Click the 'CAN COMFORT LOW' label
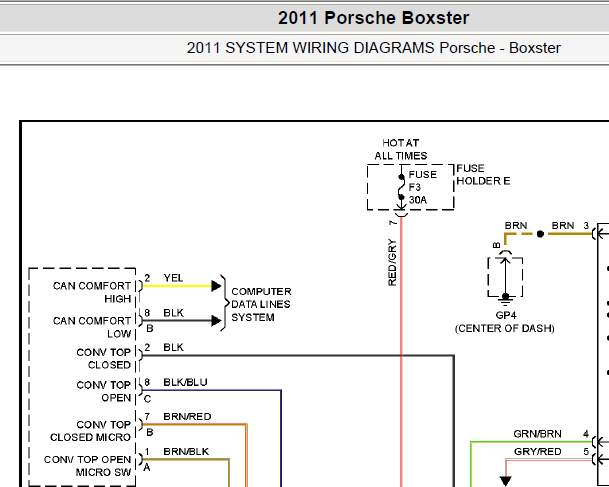Screen dimensions: 609x487 (x=92, y=327)
